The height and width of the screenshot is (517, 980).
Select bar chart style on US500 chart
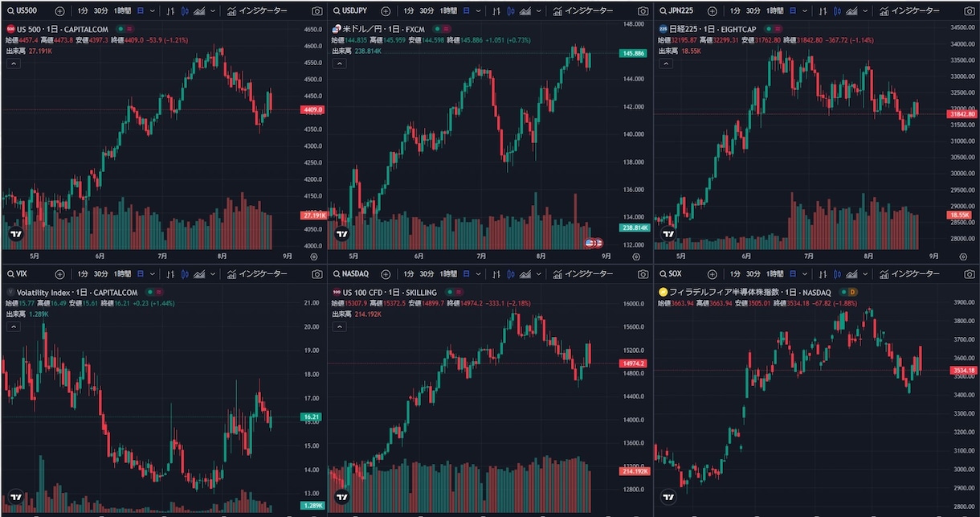[169, 11]
